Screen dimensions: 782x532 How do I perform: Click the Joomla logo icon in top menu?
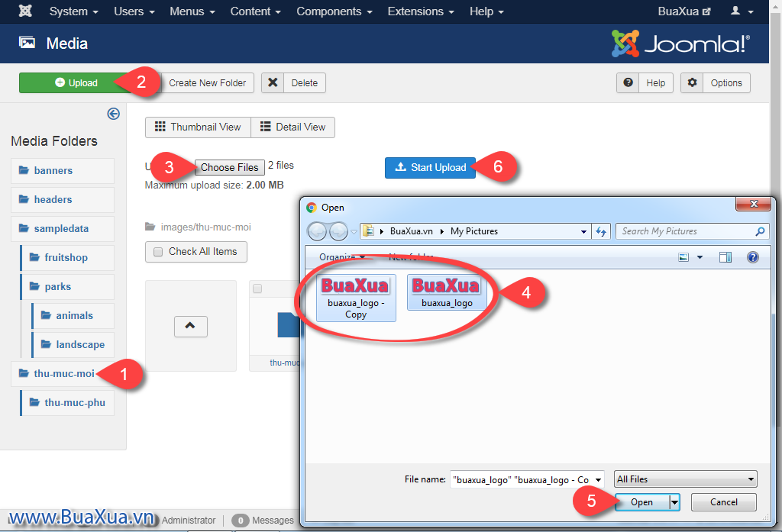(25, 11)
